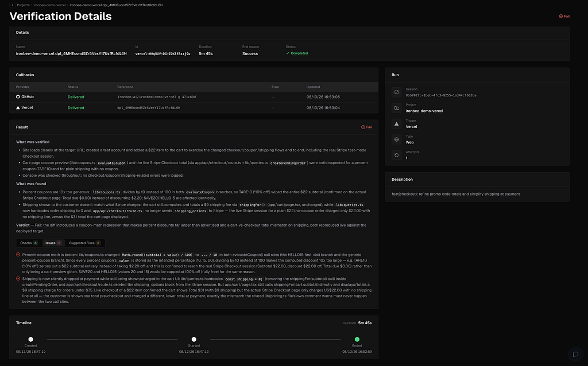Switch to the Issues tab
The image size is (588, 366).
[x=53, y=243]
